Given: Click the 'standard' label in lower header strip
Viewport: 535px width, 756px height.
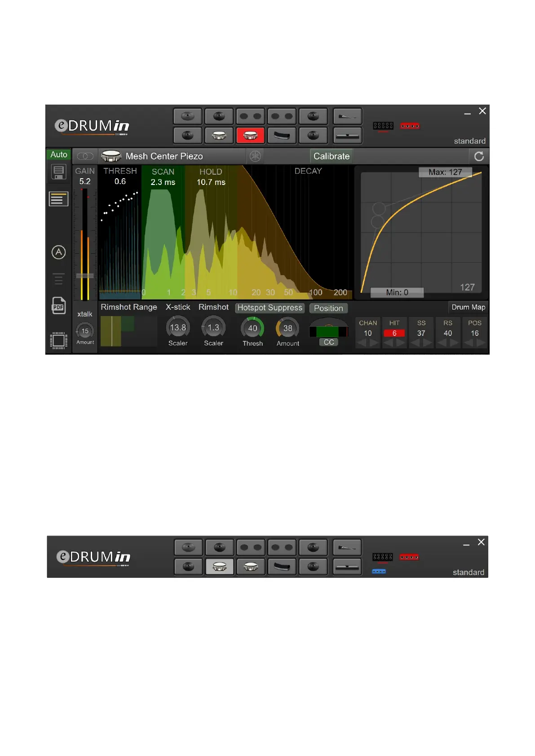Looking at the screenshot, I should pyautogui.click(x=469, y=572).
